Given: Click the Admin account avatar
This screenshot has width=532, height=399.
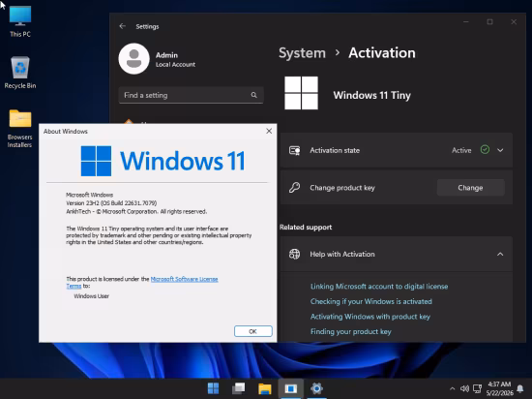Looking at the screenshot, I should pos(134,58).
